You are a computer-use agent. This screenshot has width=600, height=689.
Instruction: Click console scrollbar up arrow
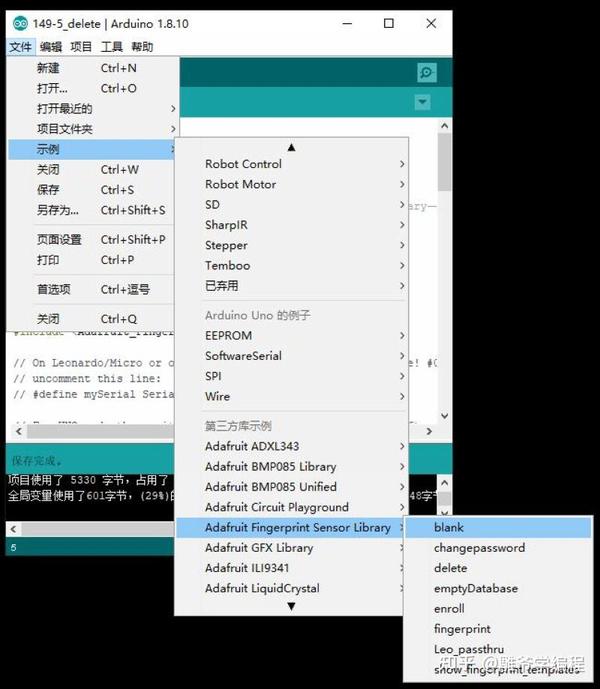pos(444,483)
